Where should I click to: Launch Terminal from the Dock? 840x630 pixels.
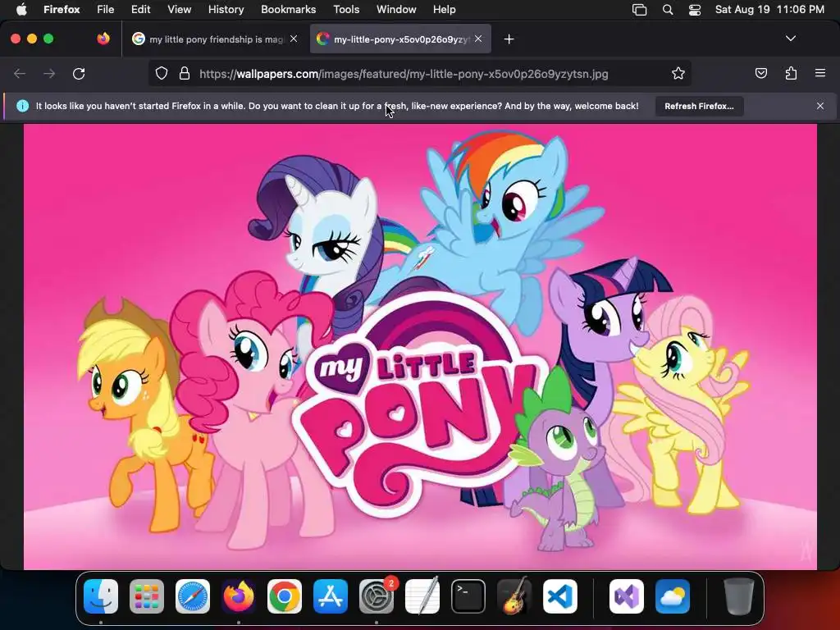point(468,596)
